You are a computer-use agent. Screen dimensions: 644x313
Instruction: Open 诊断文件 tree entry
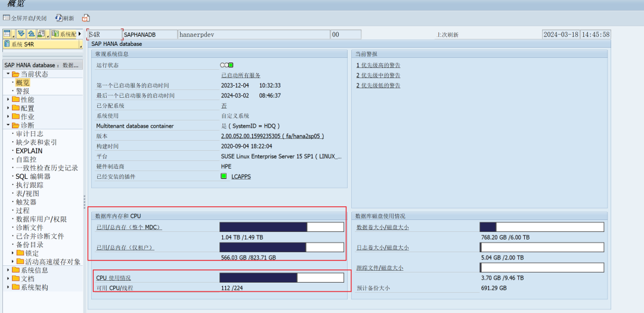[30, 228]
